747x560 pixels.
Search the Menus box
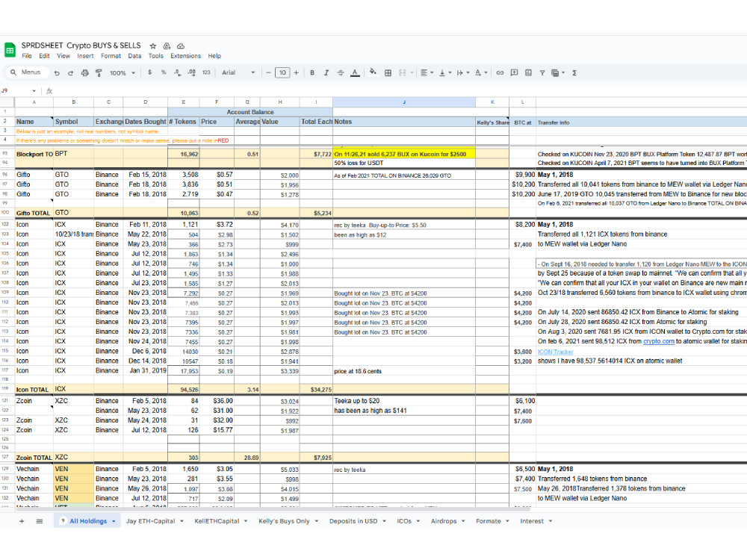(x=27, y=72)
